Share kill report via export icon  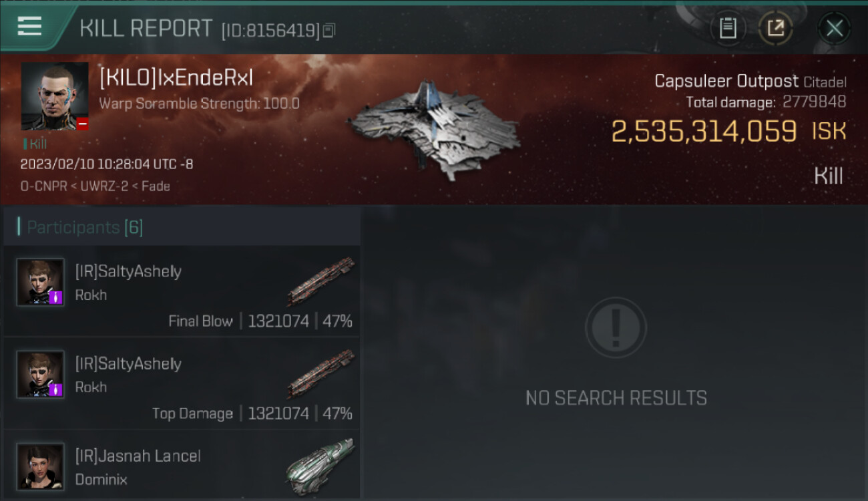[775, 28]
